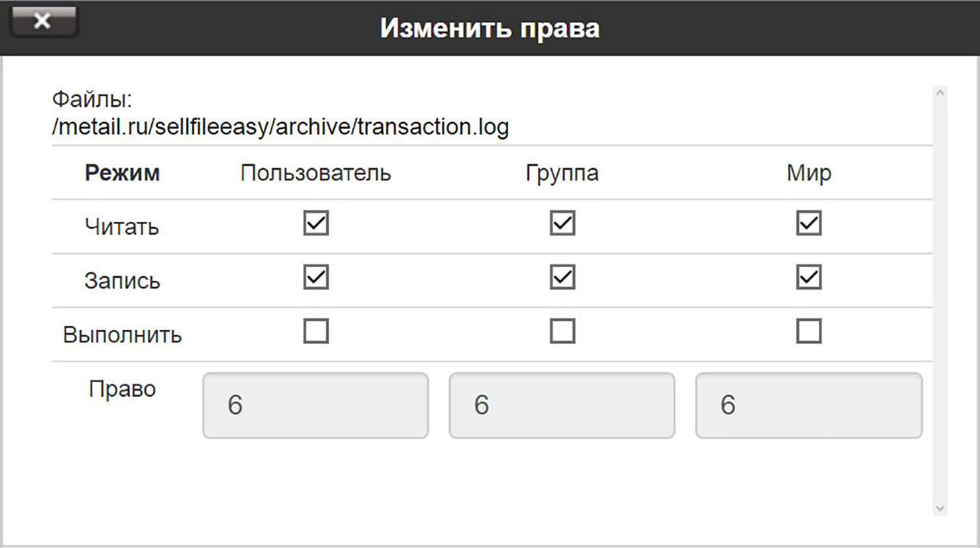Focus the Мир Право number field
This screenshot has height=548, width=980.
(x=808, y=406)
